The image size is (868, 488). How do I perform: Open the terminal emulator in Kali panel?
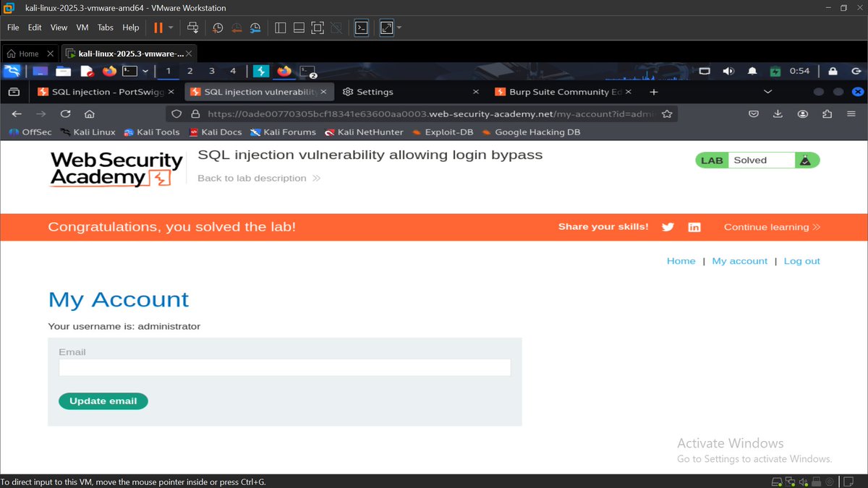[x=129, y=71]
